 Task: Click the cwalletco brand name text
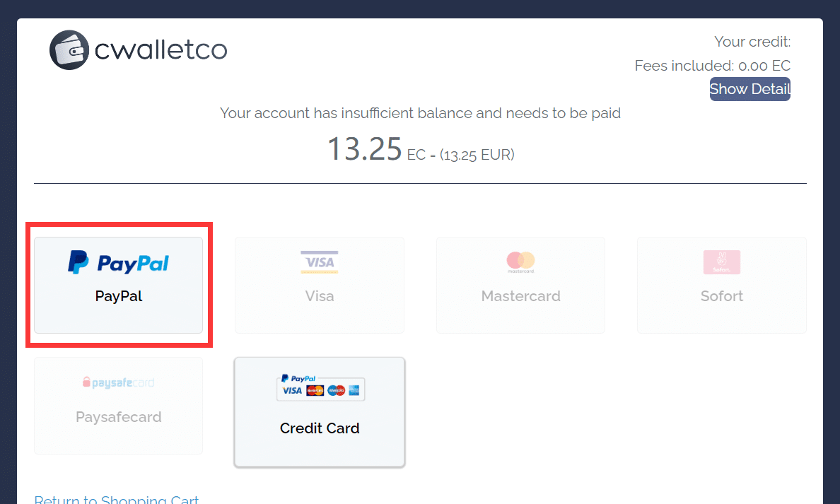(x=161, y=49)
